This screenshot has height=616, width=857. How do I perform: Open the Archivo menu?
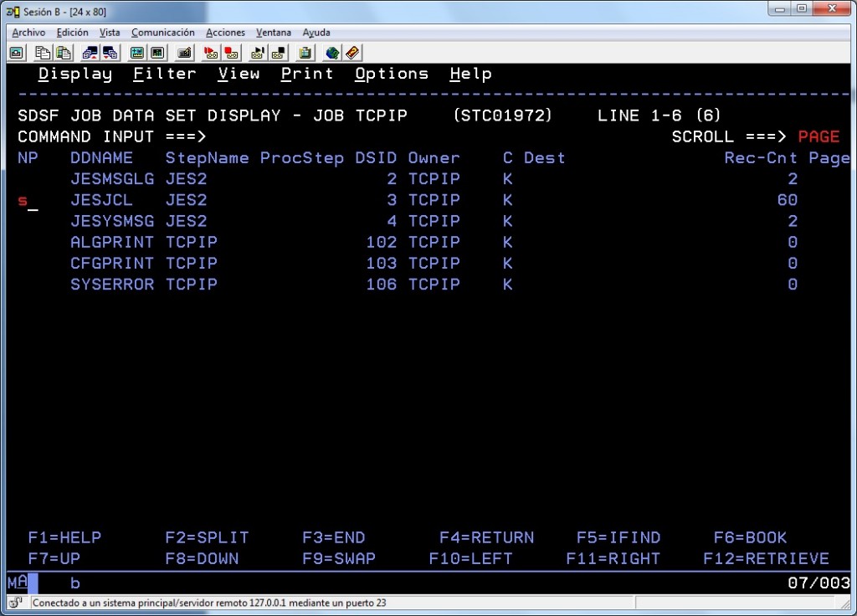coord(28,33)
